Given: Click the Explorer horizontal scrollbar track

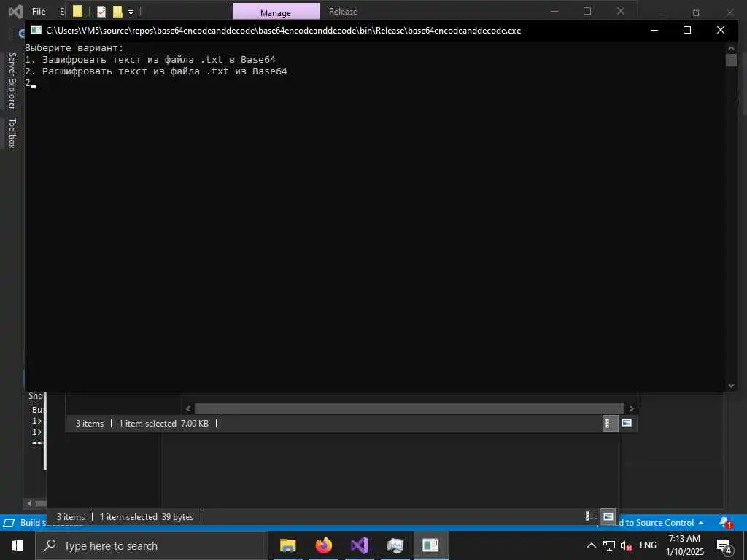Looking at the screenshot, I should tap(409, 408).
